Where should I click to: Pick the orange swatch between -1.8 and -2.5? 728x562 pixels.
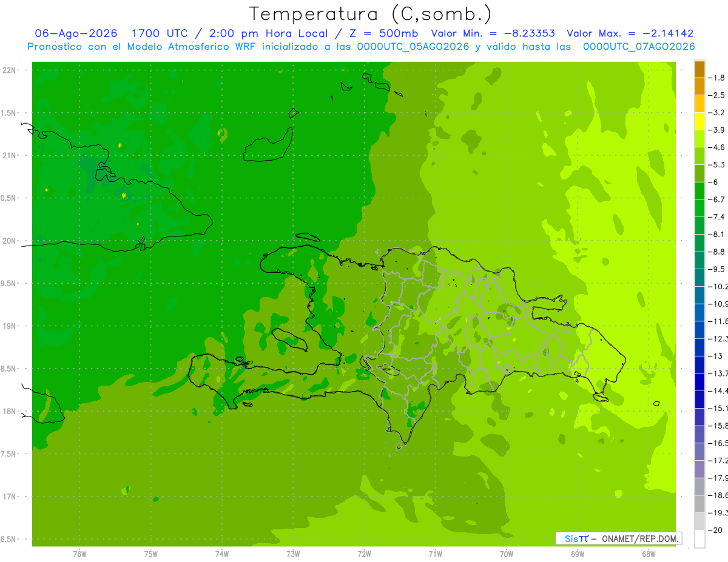(699, 86)
